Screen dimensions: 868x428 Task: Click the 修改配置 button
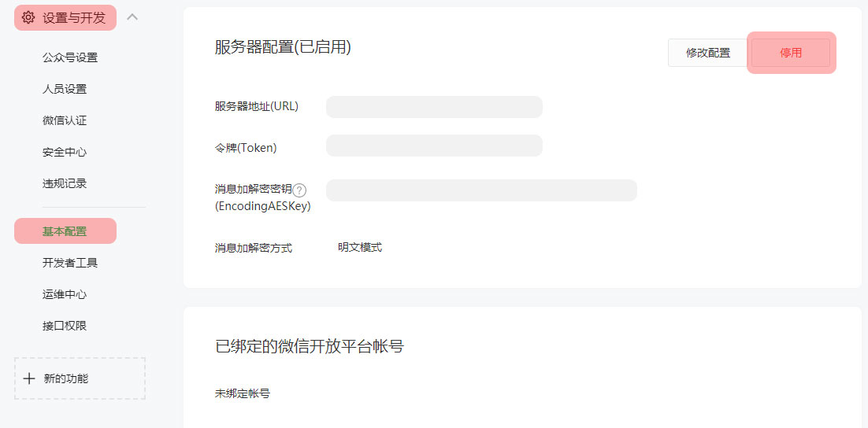coord(707,53)
